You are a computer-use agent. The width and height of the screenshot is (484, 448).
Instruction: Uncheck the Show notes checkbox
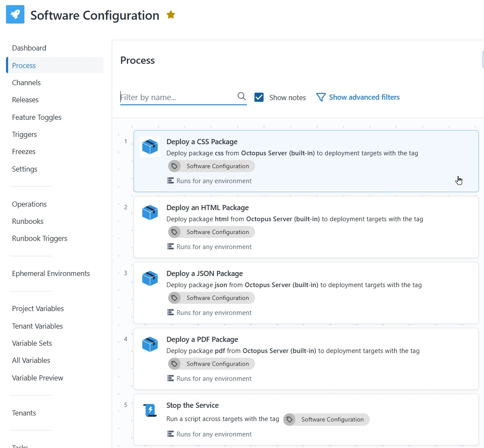coord(259,97)
